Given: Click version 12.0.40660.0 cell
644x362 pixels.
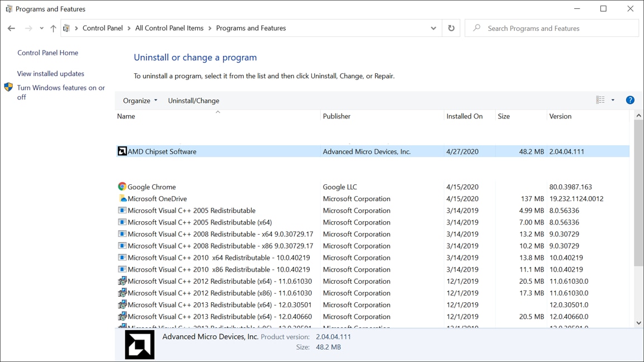Looking at the screenshot, I should coord(569,316).
